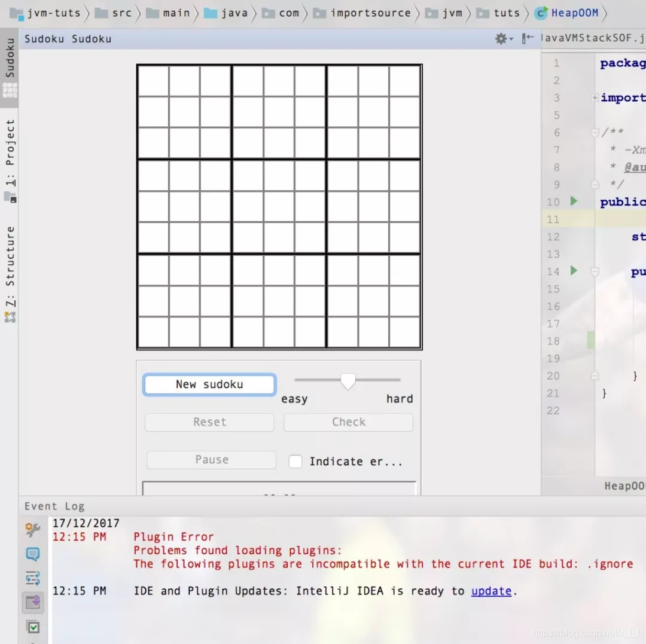This screenshot has height=644, width=646.
Task: Select importsource package in breadcrumb
Action: point(362,13)
